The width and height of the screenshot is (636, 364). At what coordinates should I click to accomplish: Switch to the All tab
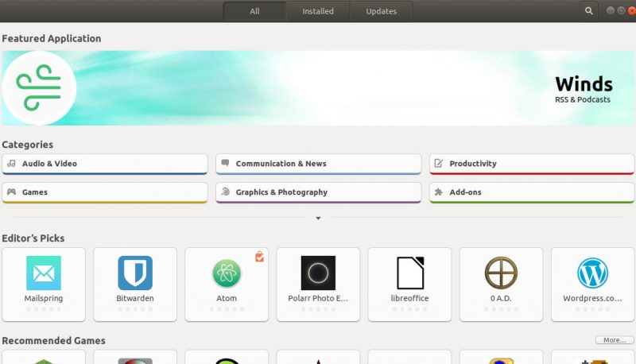click(x=254, y=11)
